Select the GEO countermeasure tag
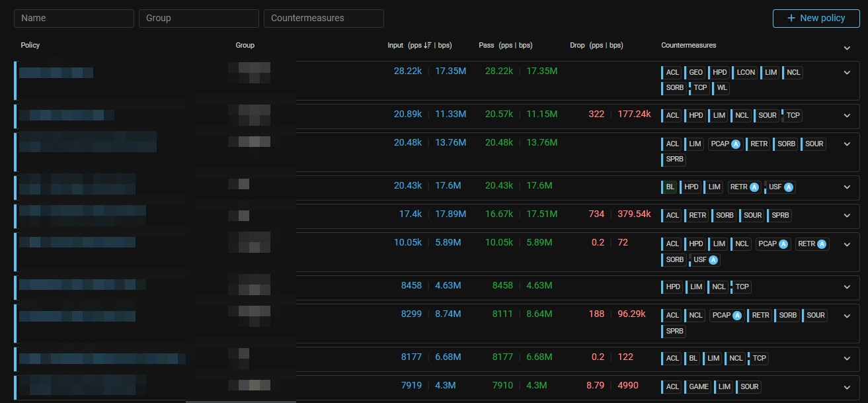The height and width of the screenshot is (403, 868). [695, 73]
